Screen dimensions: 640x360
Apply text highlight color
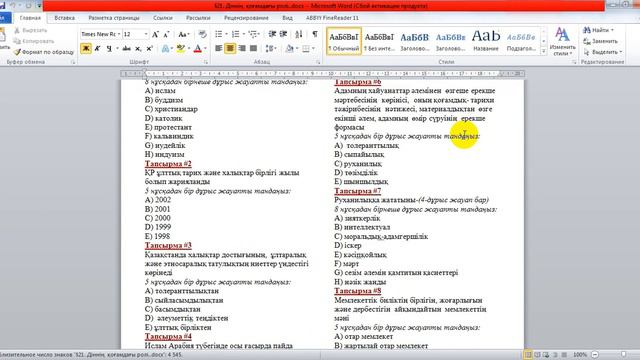(x=180, y=49)
